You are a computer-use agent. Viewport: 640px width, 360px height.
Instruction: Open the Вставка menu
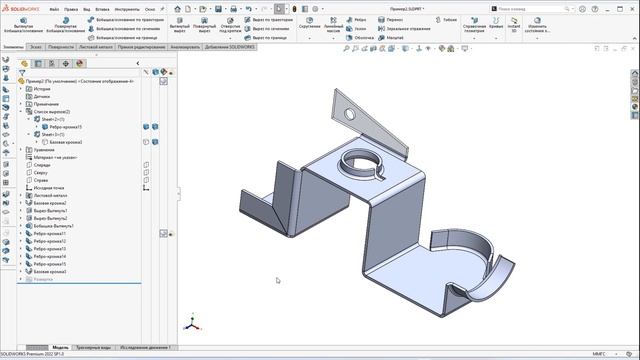tap(102, 9)
